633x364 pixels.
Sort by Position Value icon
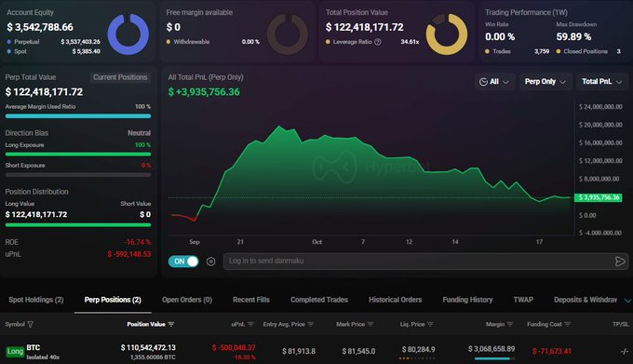coord(171,324)
